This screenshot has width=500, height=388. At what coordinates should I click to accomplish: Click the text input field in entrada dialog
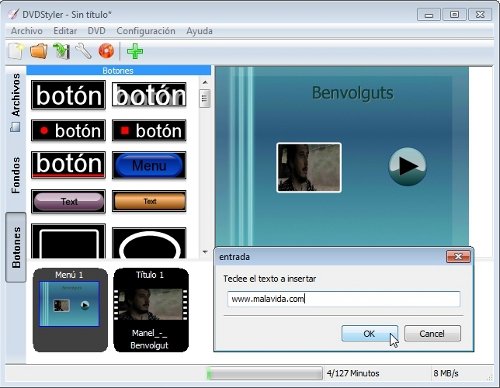344,299
